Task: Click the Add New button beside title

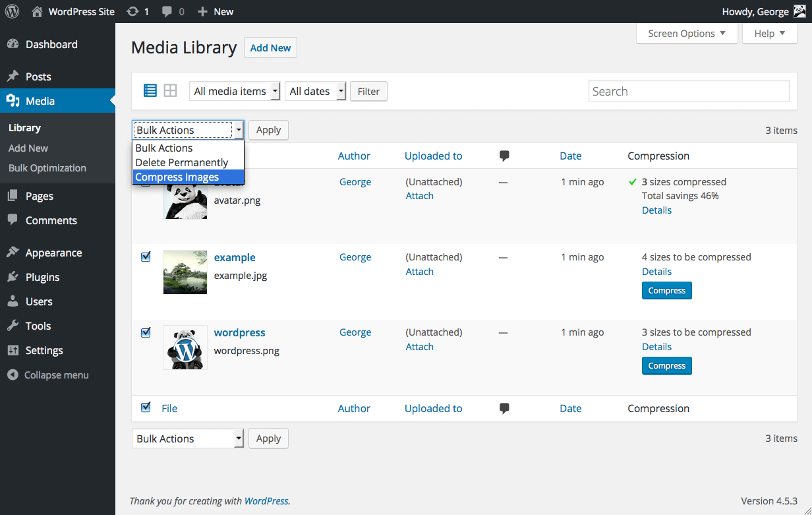Action: [x=270, y=47]
